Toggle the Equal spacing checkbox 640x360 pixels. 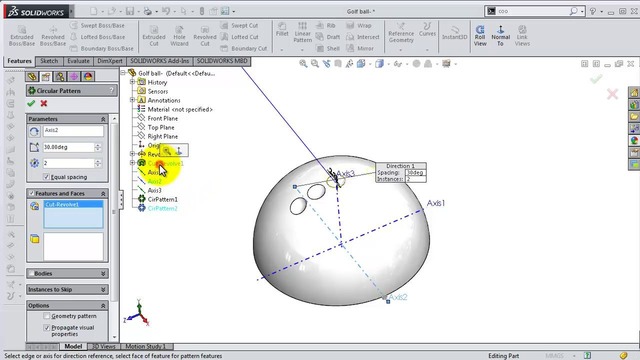47,177
